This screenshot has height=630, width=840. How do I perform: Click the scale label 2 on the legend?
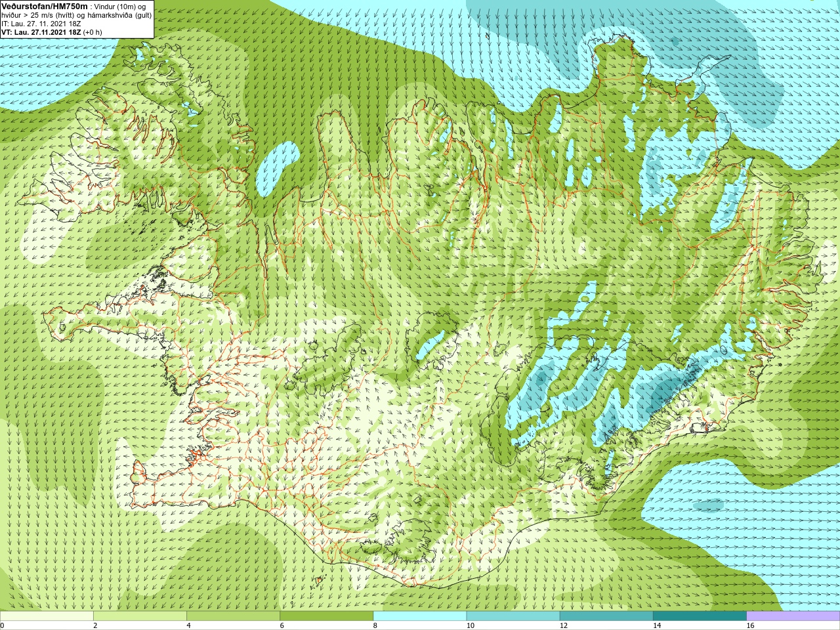click(95, 626)
